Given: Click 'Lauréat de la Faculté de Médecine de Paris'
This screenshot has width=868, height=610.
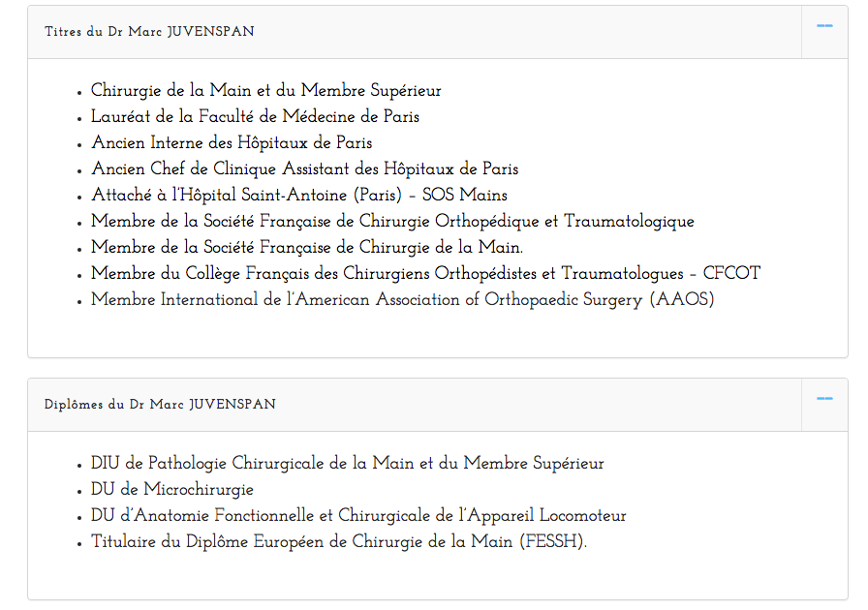Looking at the screenshot, I should pyautogui.click(x=255, y=117).
